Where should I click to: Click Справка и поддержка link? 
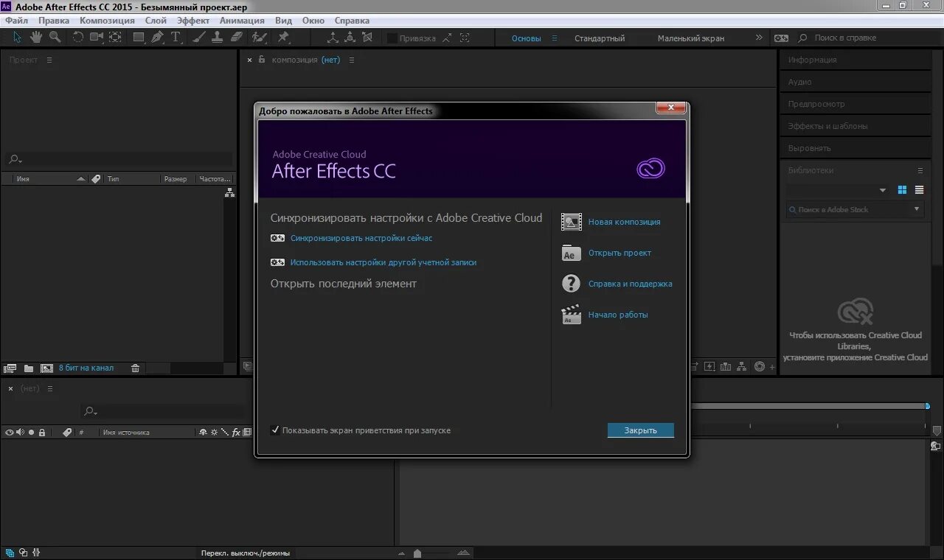630,284
